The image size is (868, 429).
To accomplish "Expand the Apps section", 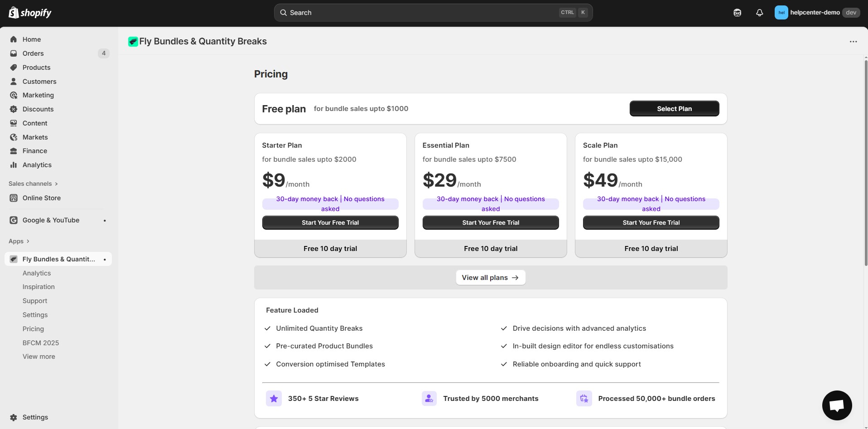I will (19, 241).
